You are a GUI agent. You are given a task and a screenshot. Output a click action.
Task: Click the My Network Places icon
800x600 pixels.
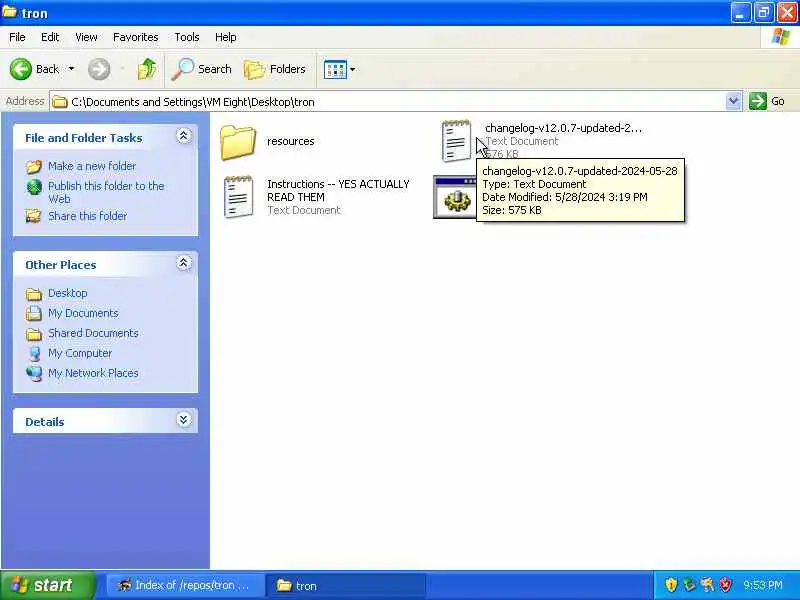point(34,373)
